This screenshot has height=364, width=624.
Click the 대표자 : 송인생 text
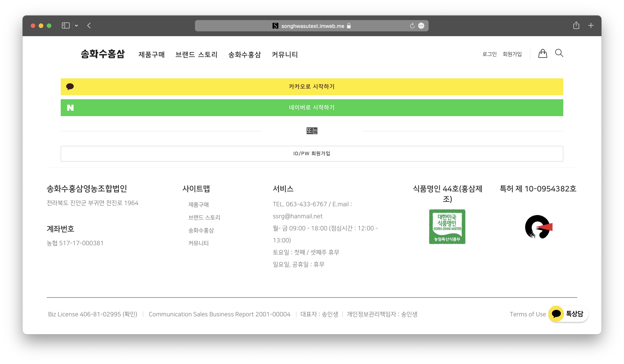point(319,314)
